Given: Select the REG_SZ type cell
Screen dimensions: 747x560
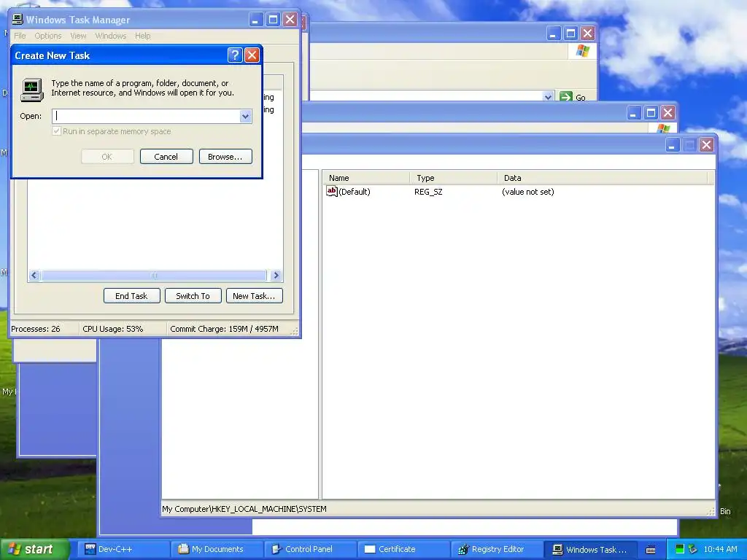Looking at the screenshot, I should (x=428, y=192).
